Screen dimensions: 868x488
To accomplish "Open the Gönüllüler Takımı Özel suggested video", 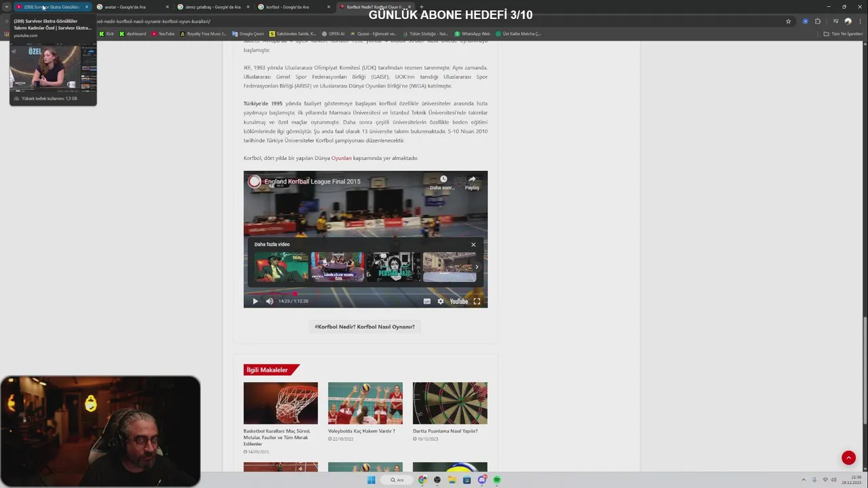I will [x=337, y=267].
